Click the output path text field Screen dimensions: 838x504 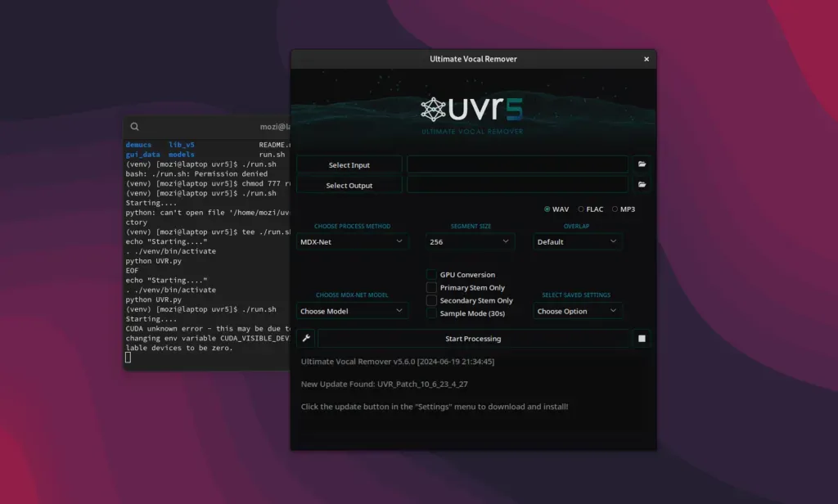(517, 184)
